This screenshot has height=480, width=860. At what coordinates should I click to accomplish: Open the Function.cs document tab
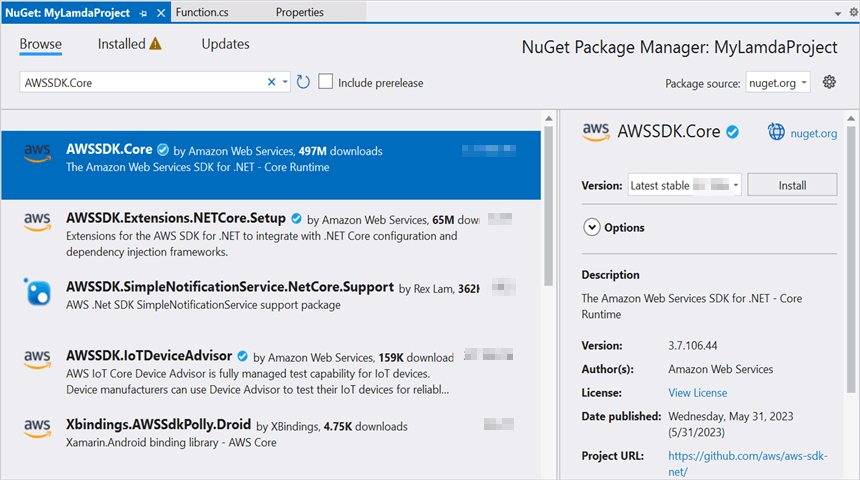202,12
